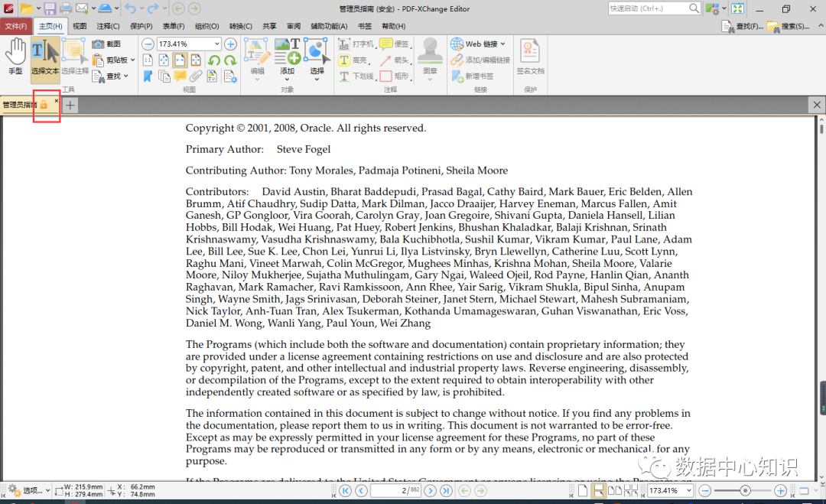
Task: Enable single page layout mode
Action: [x=583, y=490]
